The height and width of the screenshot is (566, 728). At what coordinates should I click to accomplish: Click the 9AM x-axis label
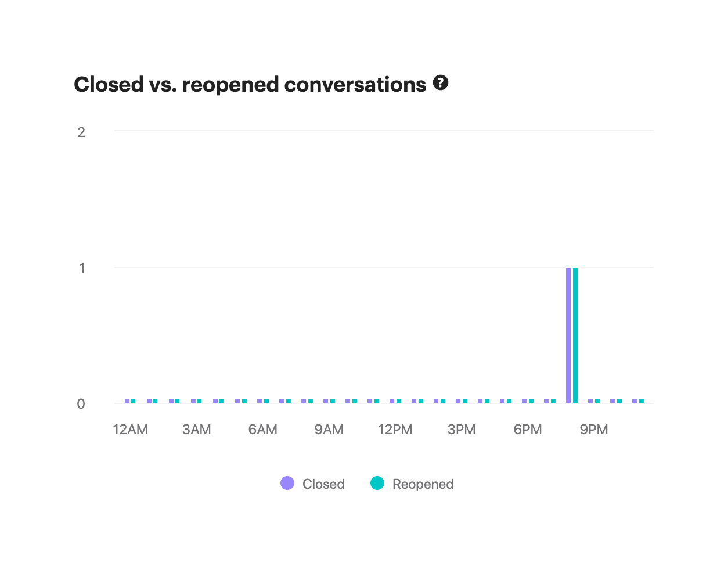coord(329,430)
